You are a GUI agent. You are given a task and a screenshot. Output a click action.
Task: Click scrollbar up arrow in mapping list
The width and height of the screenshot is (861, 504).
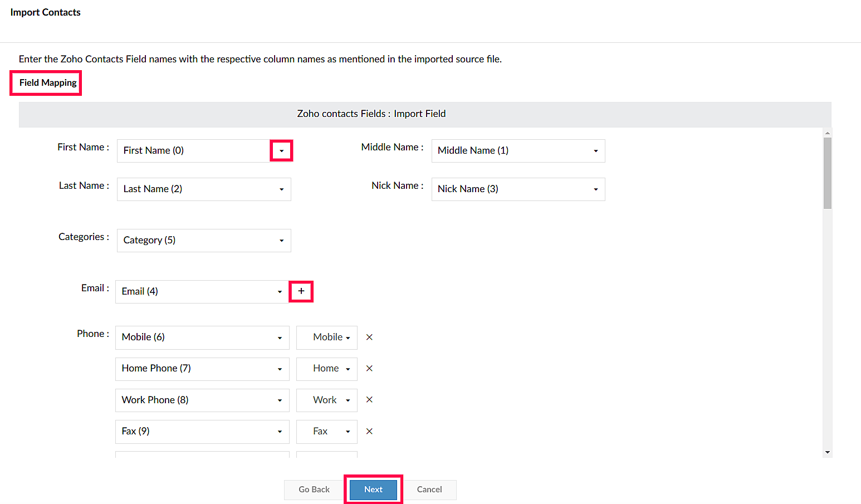pyautogui.click(x=828, y=133)
